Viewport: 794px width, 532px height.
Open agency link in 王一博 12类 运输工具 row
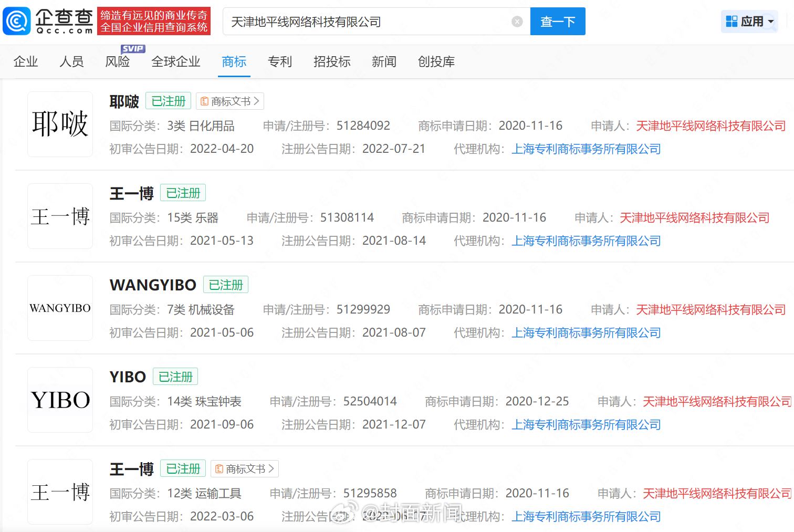586,517
